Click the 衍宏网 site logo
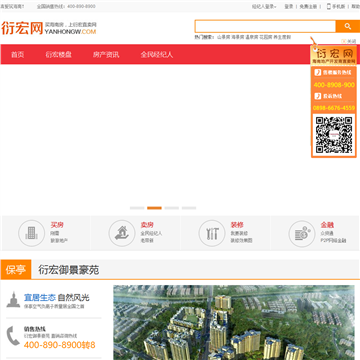Image resolution: width=360 pixels, height=360 pixels. [49, 28]
